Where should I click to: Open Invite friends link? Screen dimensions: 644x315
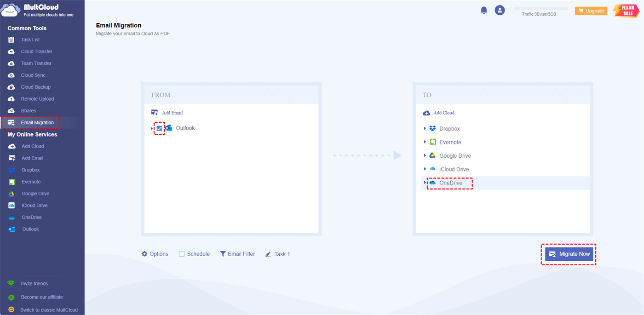coord(34,284)
